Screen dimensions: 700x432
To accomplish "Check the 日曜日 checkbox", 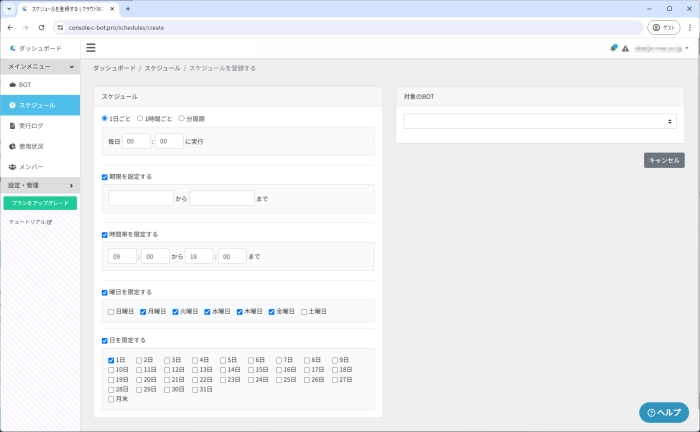I will 111,311.
